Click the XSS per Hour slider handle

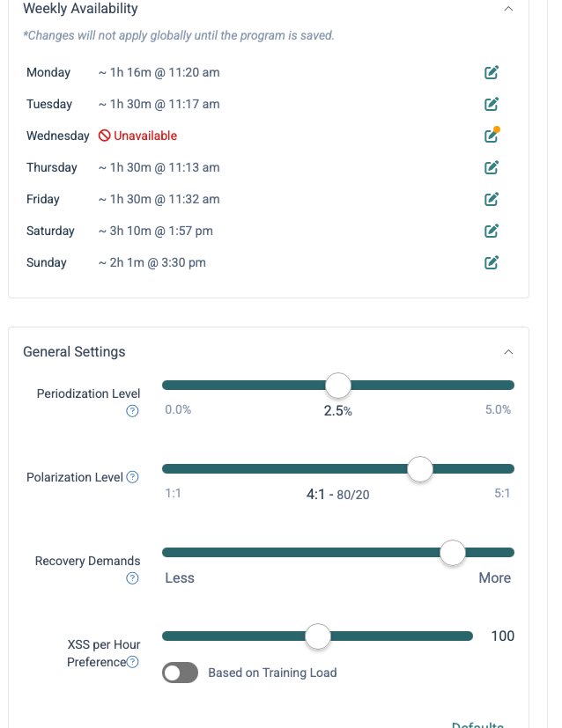pyautogui.click(x=317, y=636)
